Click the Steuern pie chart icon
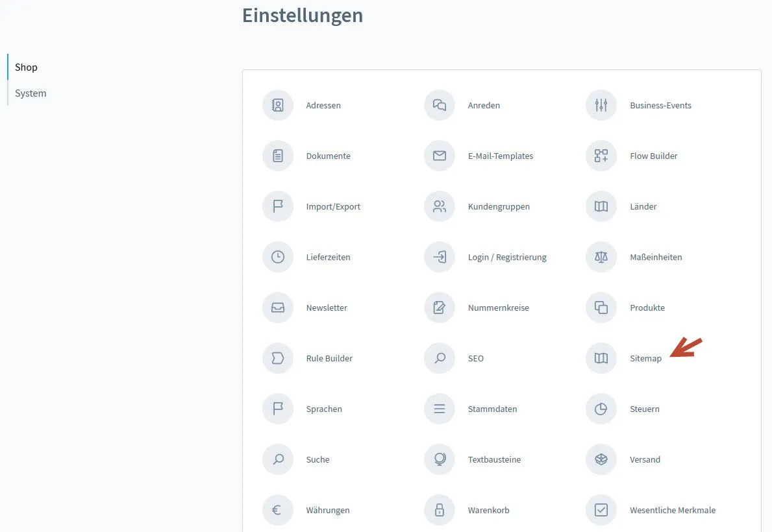Viewport: 772px width, 532px height. pos(601,409)
